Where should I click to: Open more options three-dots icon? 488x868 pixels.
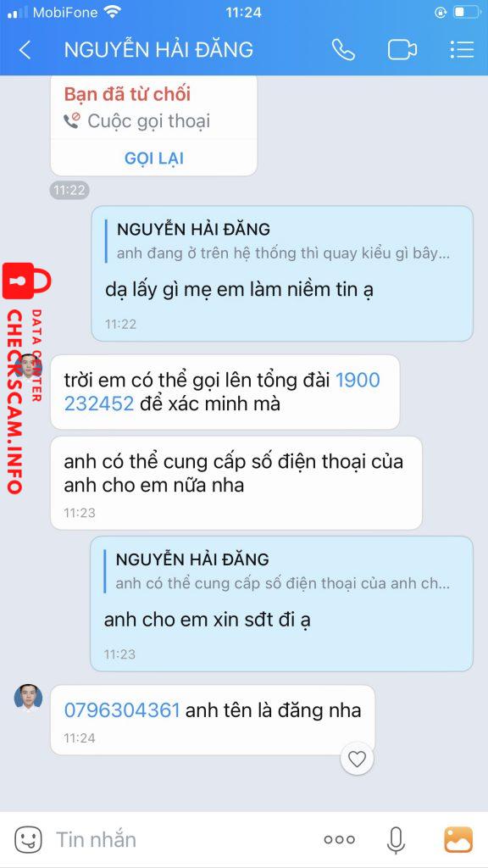pyautogui.click(x=339, y=840)
